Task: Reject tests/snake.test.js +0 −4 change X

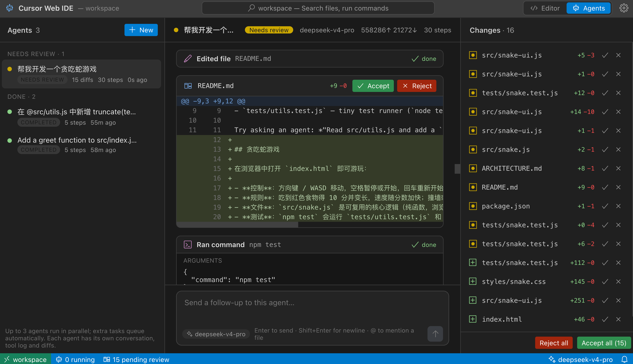Action: (618, 225)
